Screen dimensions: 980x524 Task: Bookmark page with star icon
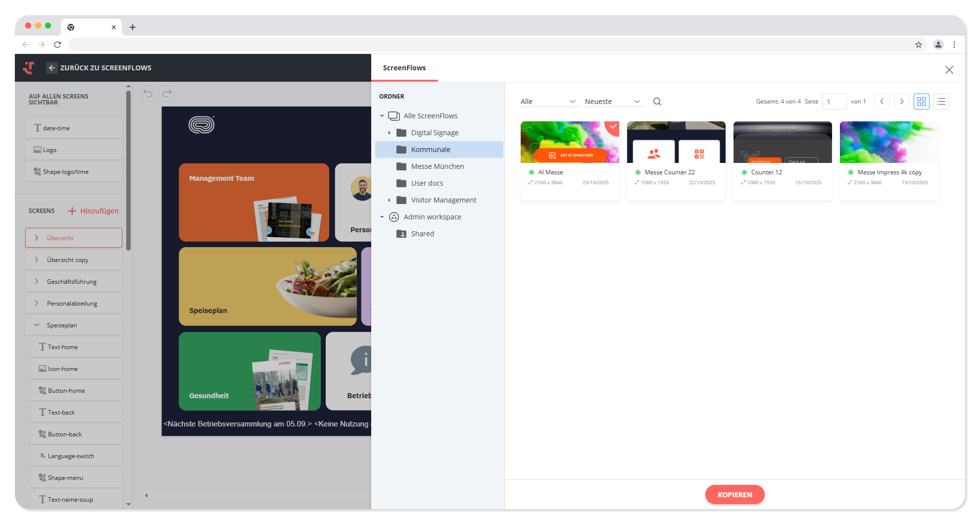[918, 45]
